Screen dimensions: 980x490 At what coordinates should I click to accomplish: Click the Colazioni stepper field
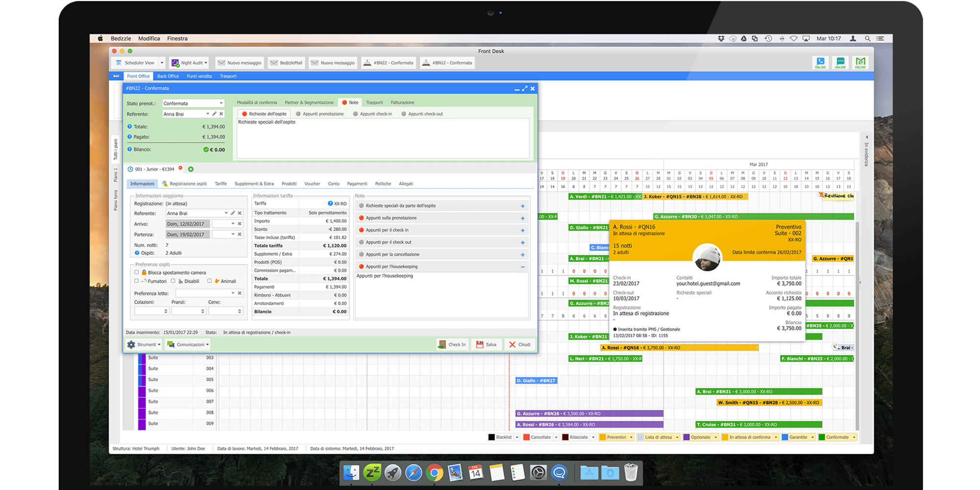coord(151,311)
